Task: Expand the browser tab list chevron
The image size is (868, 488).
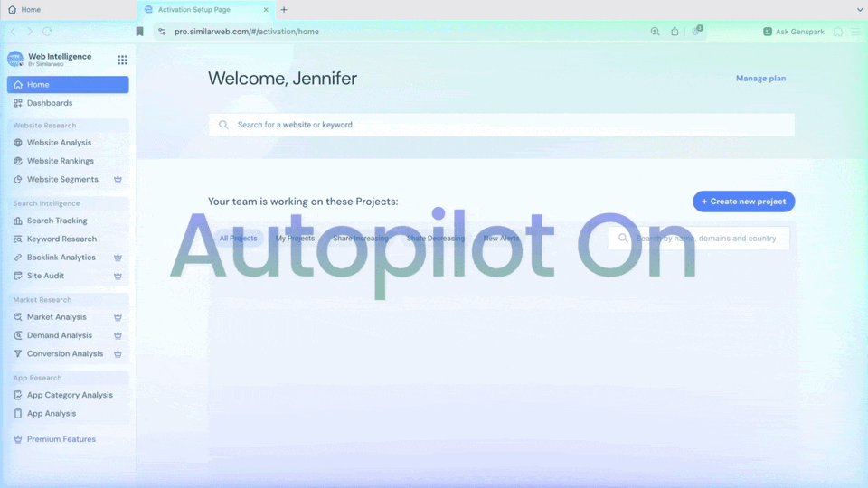Action: tap(859, 9)
